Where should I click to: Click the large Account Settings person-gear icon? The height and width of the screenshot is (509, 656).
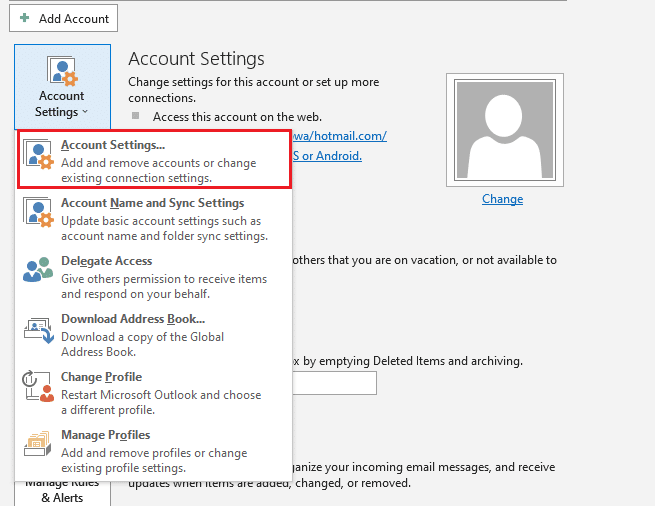[61, 72]
